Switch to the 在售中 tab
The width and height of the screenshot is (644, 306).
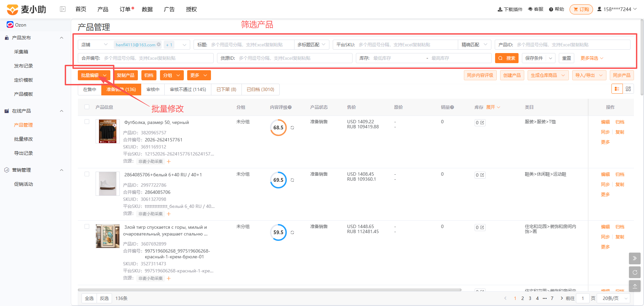[x=90, y=89]
